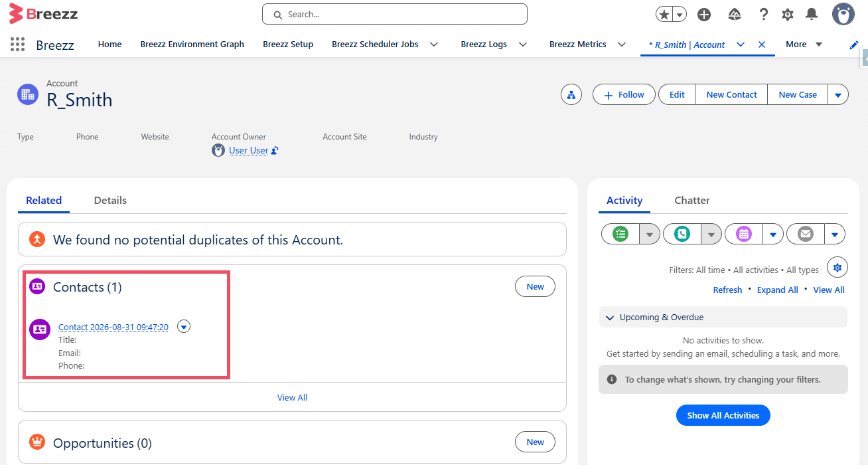Open the App Launcher grid icon
The image size is (868, 465).
click(x=18, y=45)
